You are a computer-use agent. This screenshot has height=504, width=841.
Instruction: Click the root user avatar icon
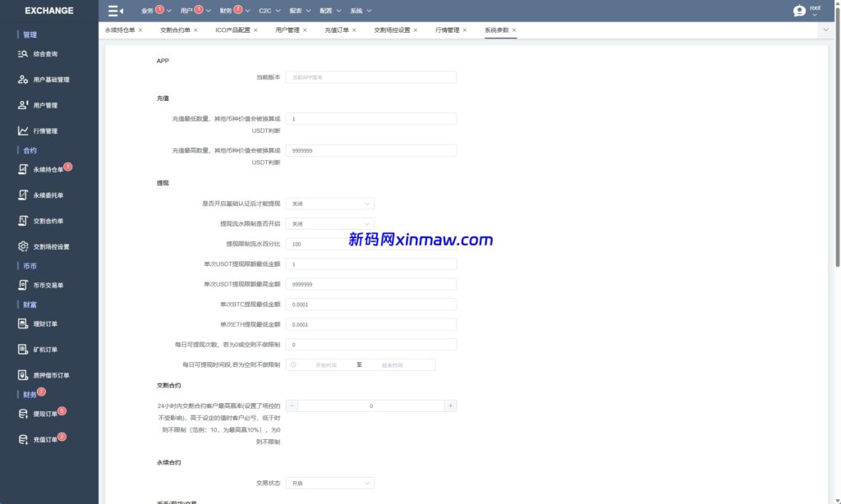point(799,11)
